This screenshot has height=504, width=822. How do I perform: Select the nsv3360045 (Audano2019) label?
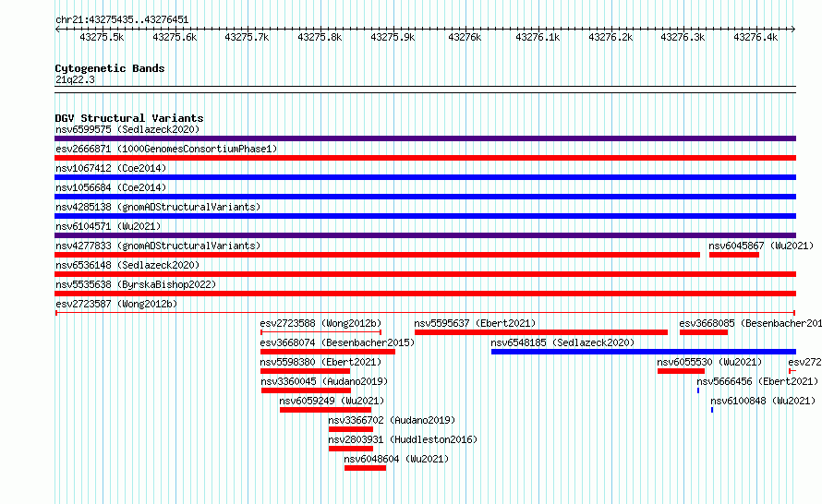click(x=324, y=381)
